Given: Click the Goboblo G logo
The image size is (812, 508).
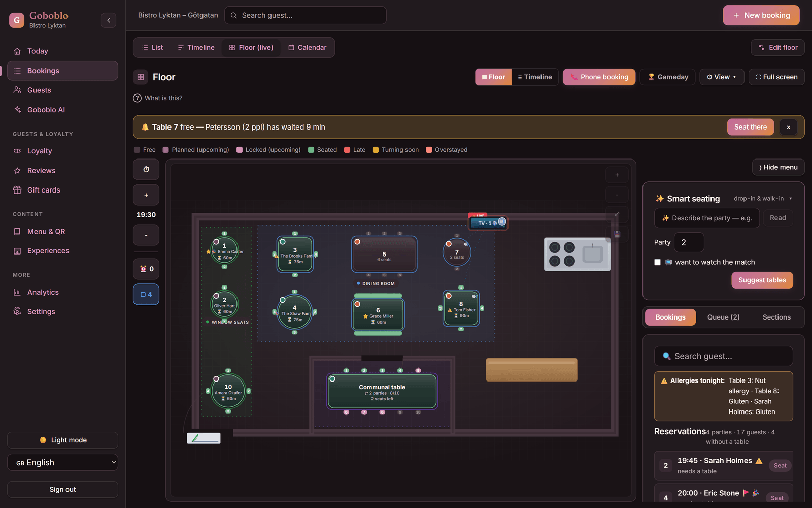Looking at the screenshot, I should (17, 20).
